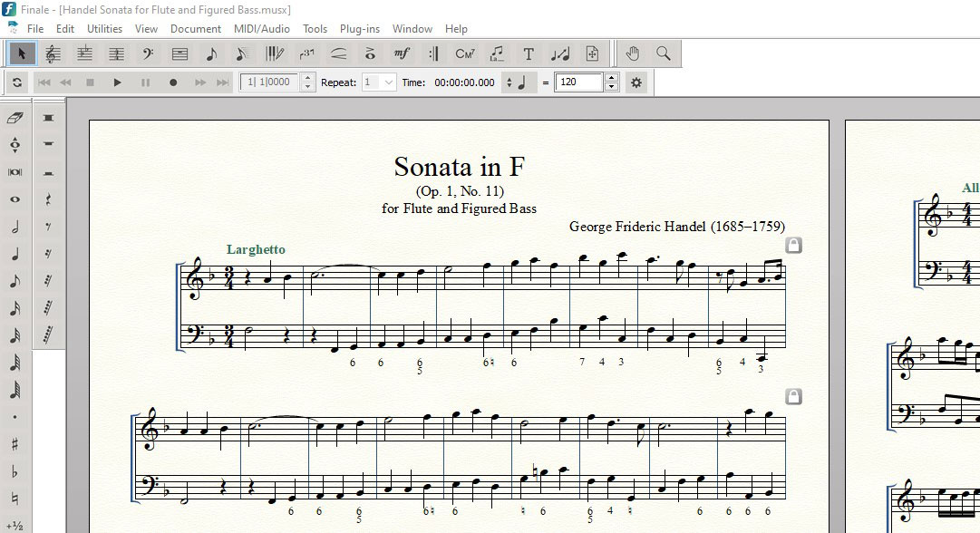Click the half step up button
Image resolution: width=980 pixels, height=533 pixels.
15,525
